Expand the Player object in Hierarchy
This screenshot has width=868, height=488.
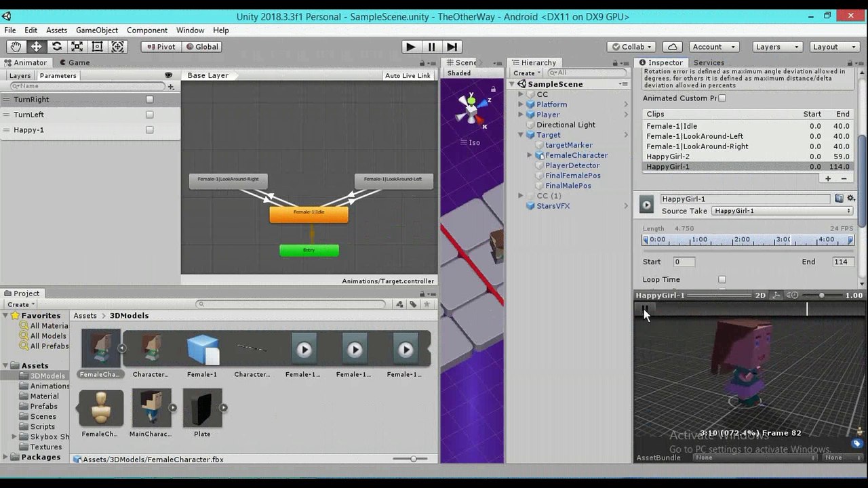click(x=521, y=115)
